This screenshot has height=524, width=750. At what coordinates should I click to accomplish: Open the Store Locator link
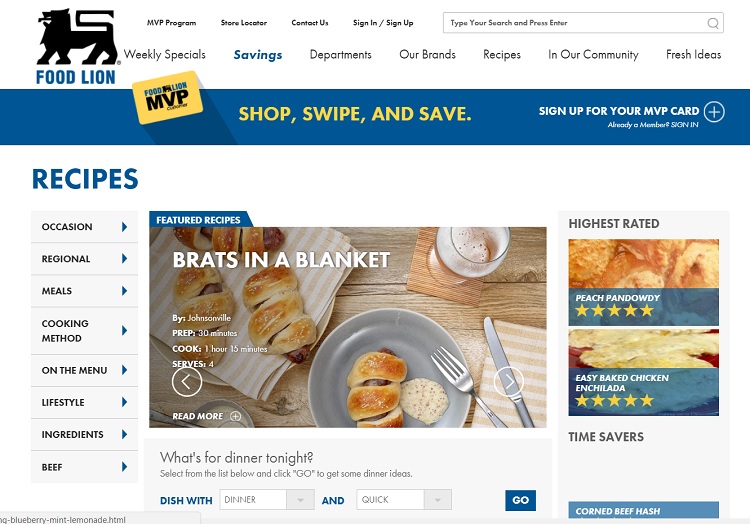tap(244, 22)
